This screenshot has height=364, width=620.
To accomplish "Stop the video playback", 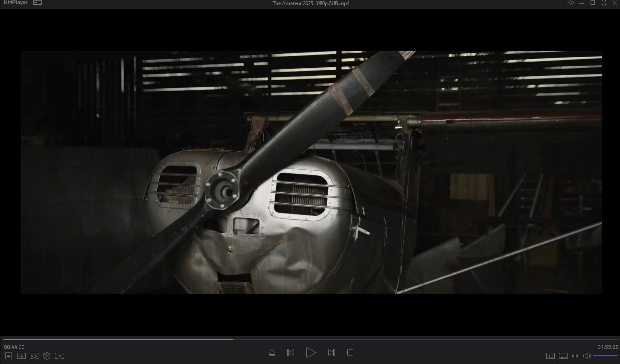I will (x=350, y=352).
